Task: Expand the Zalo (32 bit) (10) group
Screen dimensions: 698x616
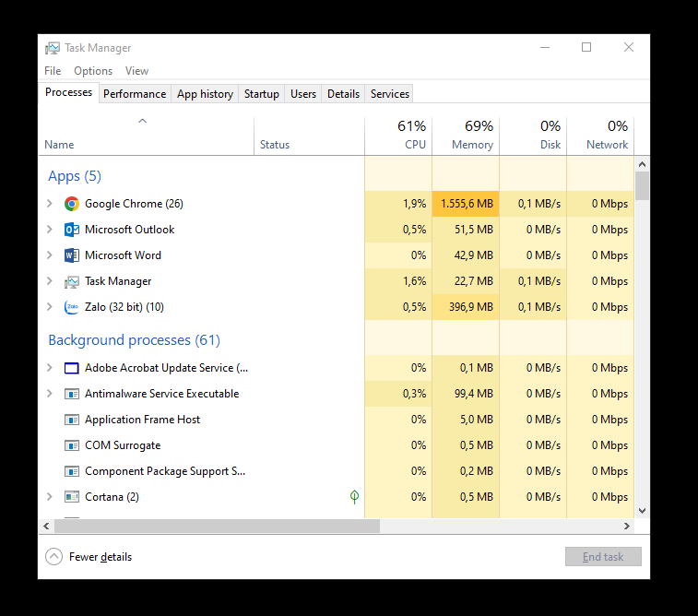Action: (50, 307)
